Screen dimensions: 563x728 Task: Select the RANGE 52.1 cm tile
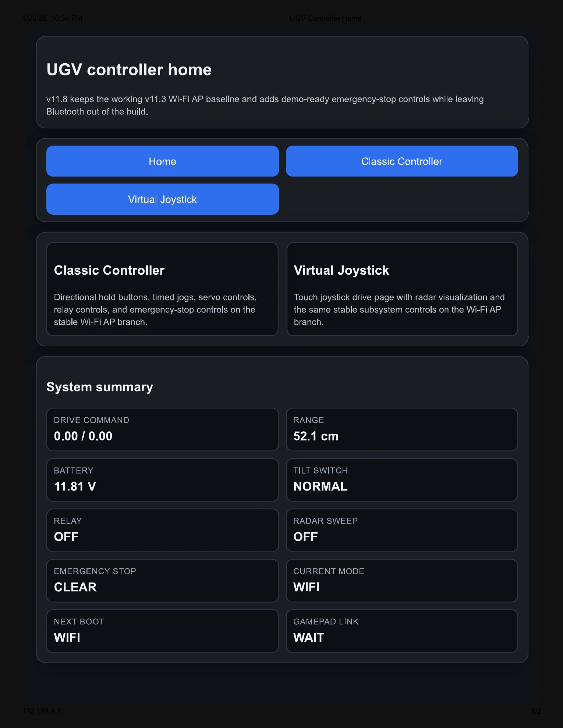(401, 429)
